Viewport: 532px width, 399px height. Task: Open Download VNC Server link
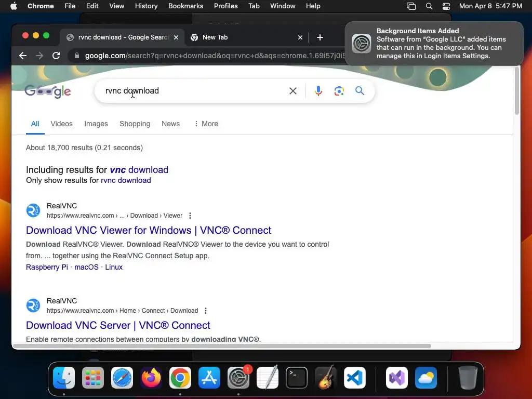tap(118, 325)
